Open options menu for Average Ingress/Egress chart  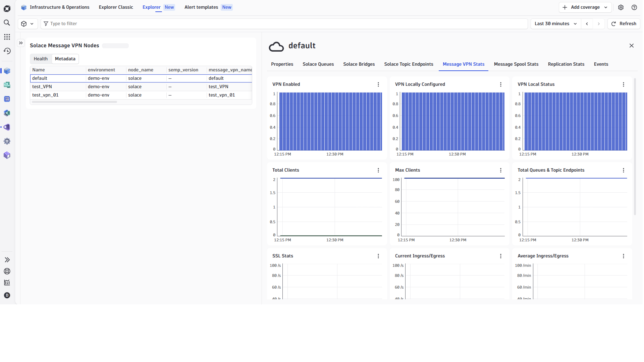tap(624, 256)
